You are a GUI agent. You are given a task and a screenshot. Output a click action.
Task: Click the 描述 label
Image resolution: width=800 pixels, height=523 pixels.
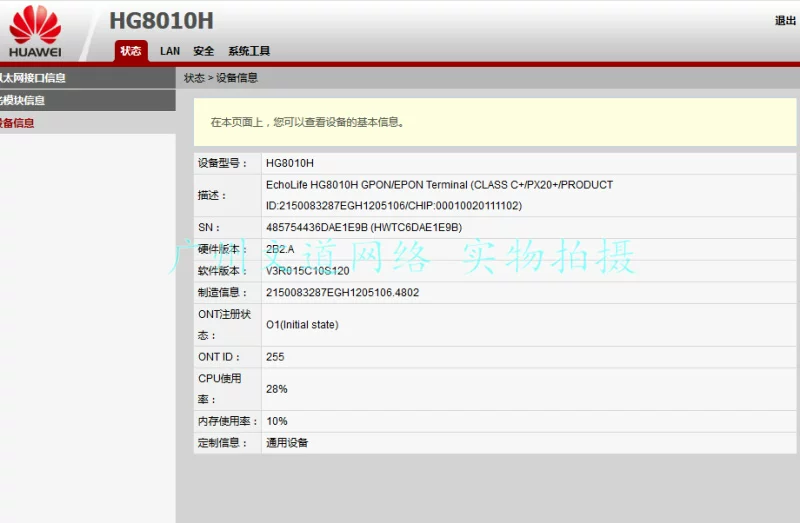click(212, 195)
